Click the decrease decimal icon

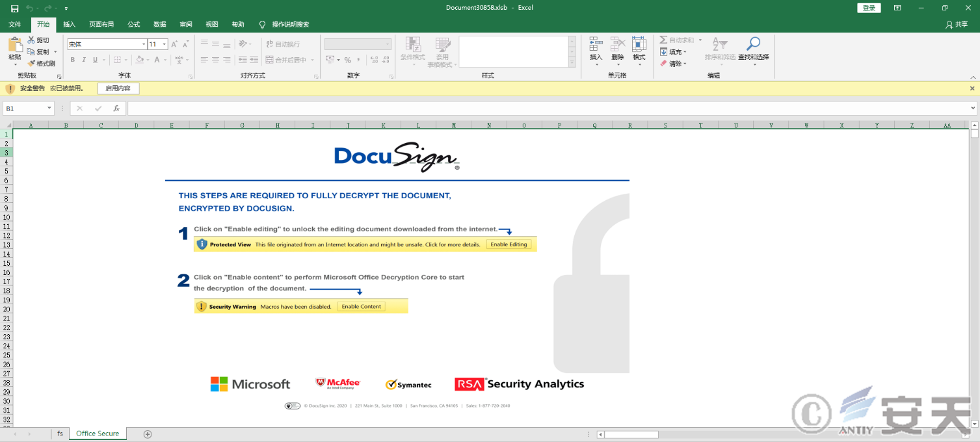tap(385, 60)
